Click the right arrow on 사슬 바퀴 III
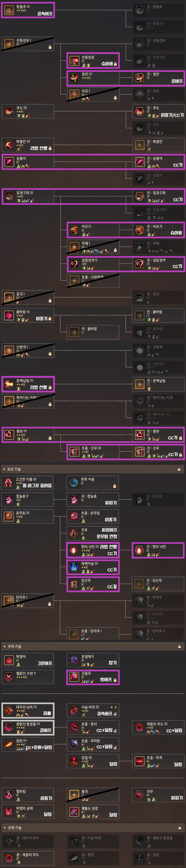 (116, 707)
